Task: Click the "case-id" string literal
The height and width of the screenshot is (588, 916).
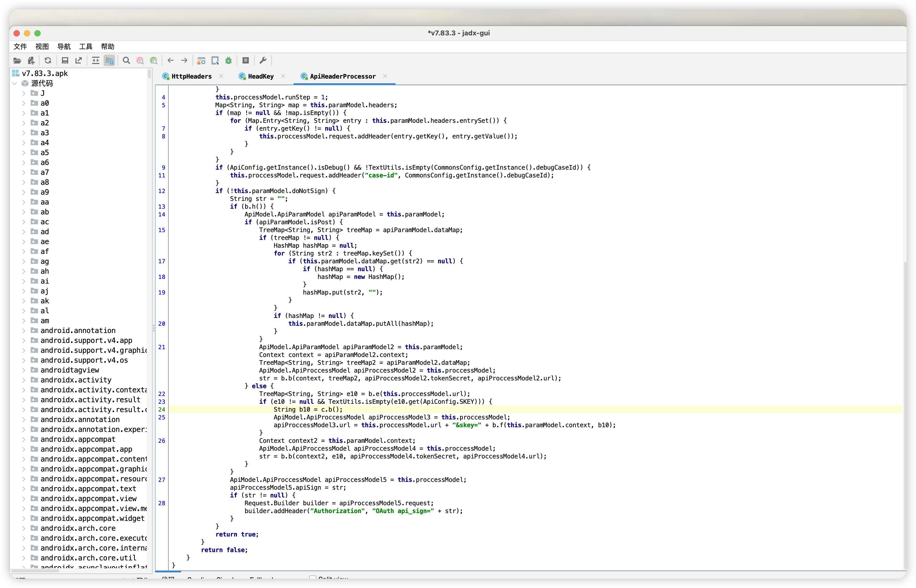Action: click(381, 175)
